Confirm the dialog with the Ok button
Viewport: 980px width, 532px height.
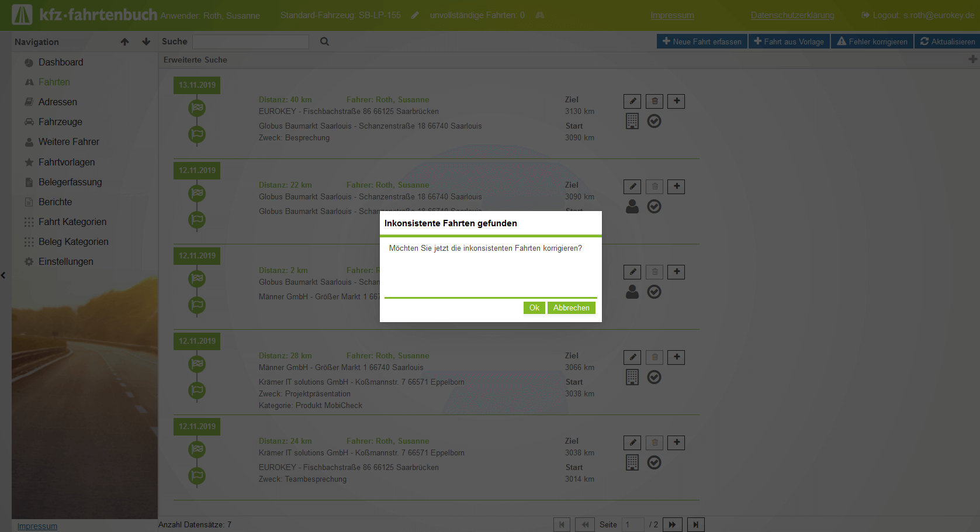point(534,308)
